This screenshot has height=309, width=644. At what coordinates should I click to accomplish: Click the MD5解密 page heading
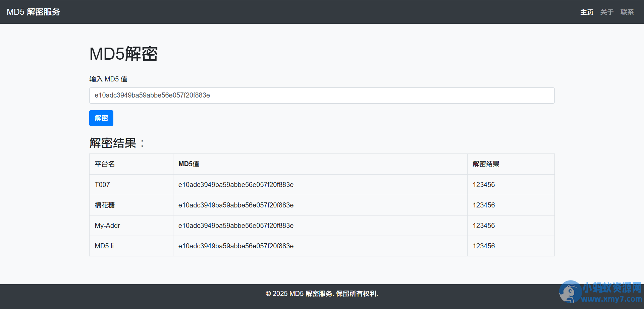[x=123, y=54]
